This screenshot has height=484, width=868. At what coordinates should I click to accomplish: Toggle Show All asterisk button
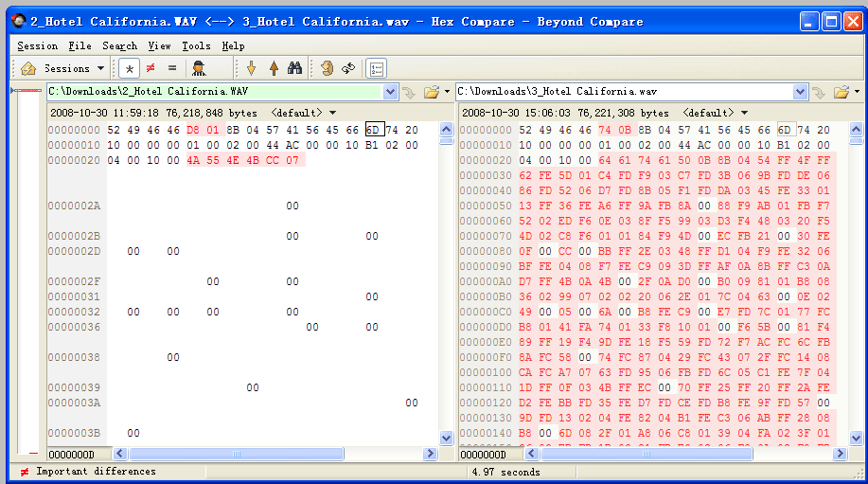[129, 68]
